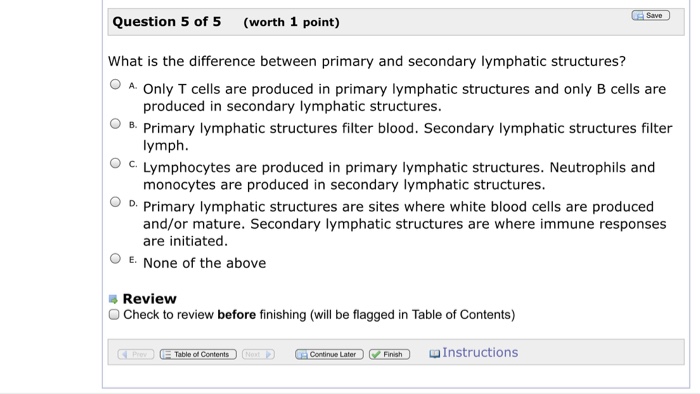Choose answer C about lymphocytes and neutrophils

[x=115, y=163]
